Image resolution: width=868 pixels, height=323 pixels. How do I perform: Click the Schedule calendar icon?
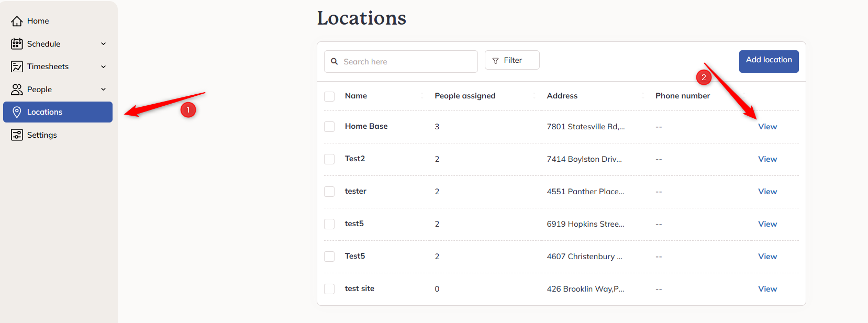[x=17, y=44]
